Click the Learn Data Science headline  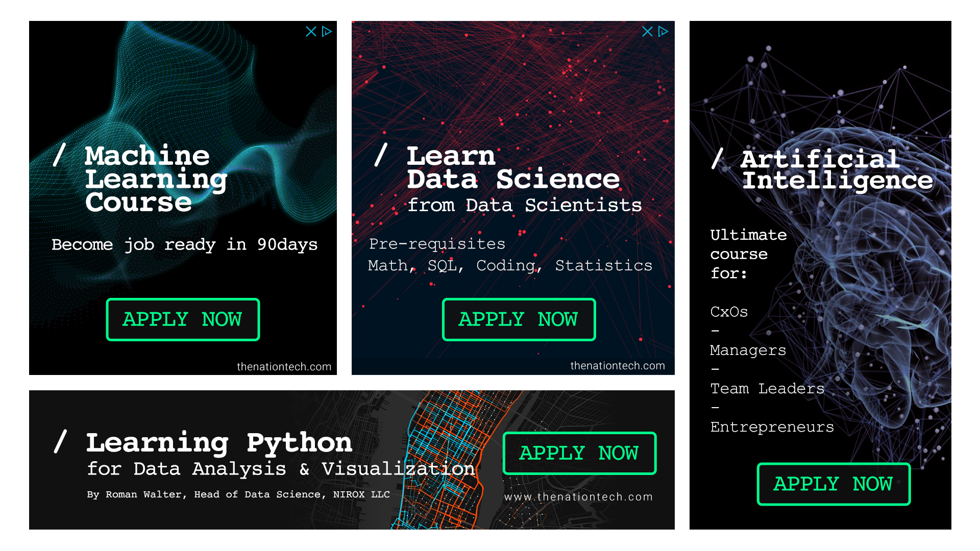click(x=513, y=168)
